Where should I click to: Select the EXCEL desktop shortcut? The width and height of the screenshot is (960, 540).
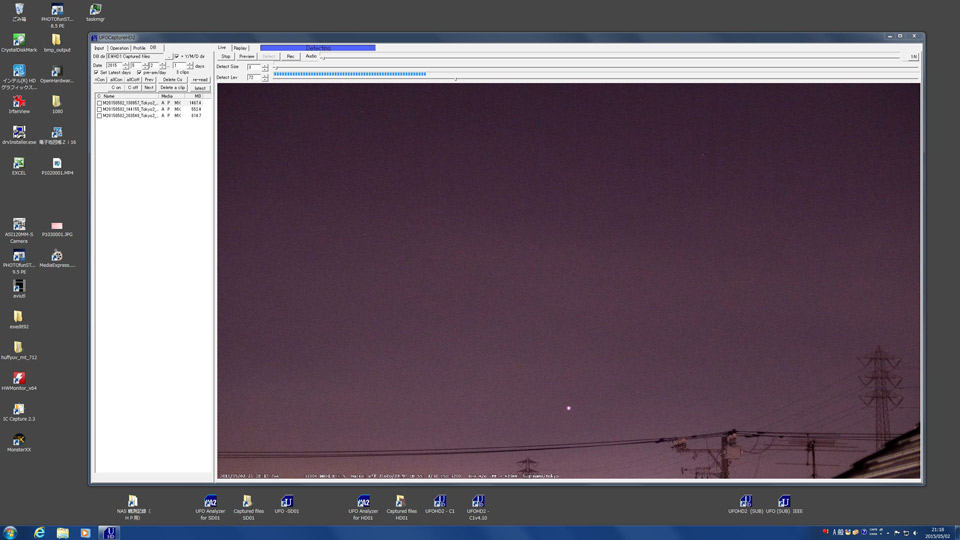coord(19,166)
